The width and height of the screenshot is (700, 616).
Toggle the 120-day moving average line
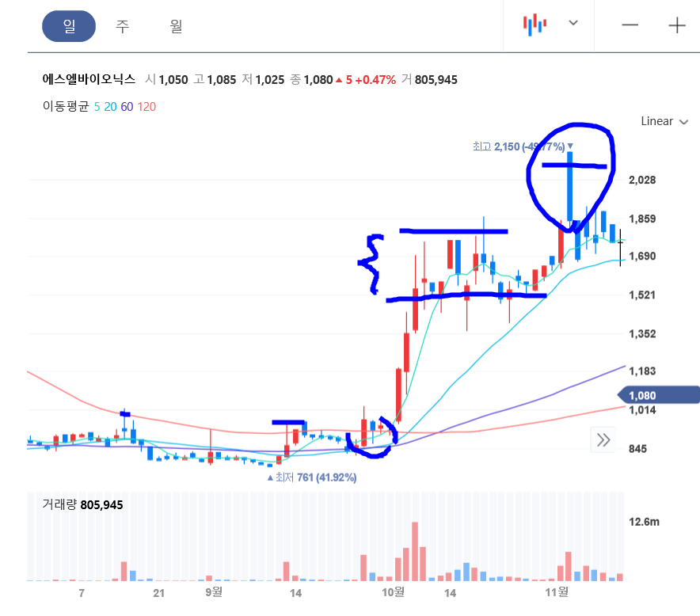click(146, 107)
